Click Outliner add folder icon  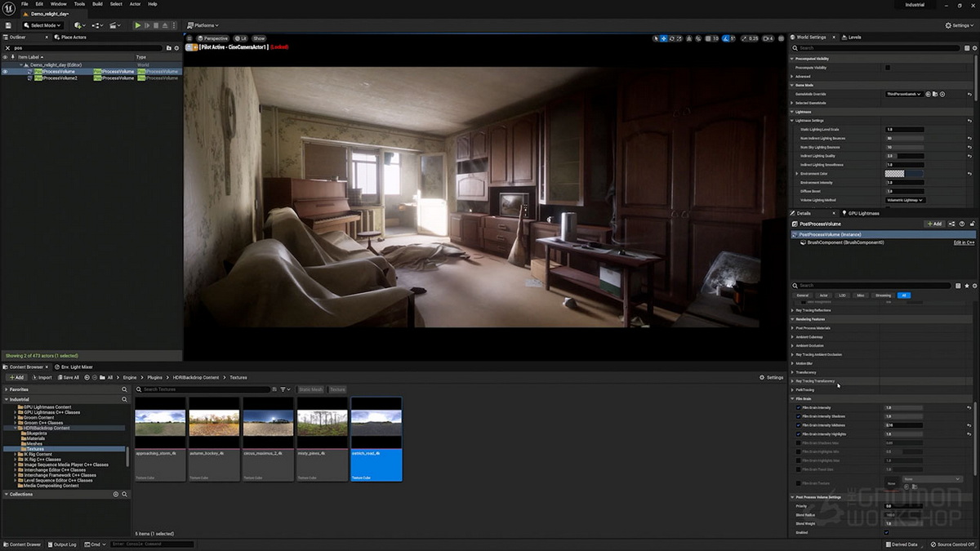point(169,48)
